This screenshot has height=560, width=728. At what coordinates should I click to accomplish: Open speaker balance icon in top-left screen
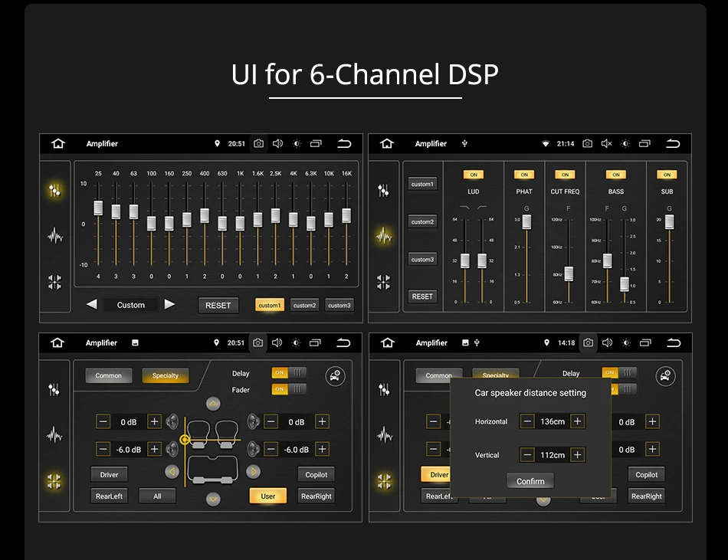(54, 282)
